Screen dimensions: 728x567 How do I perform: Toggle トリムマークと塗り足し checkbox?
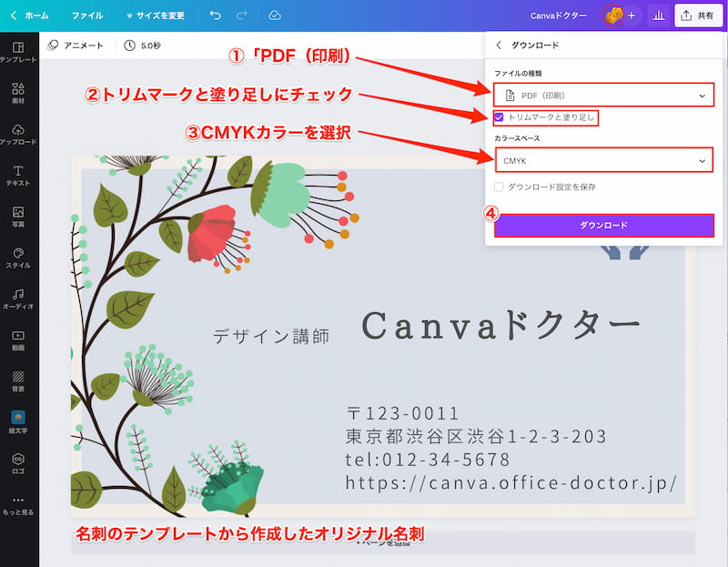point(499,117)
